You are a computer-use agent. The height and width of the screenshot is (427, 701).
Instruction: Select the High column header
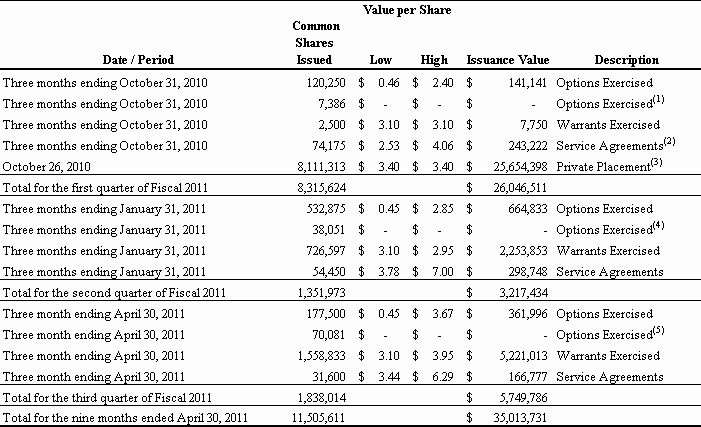point(434,60)
